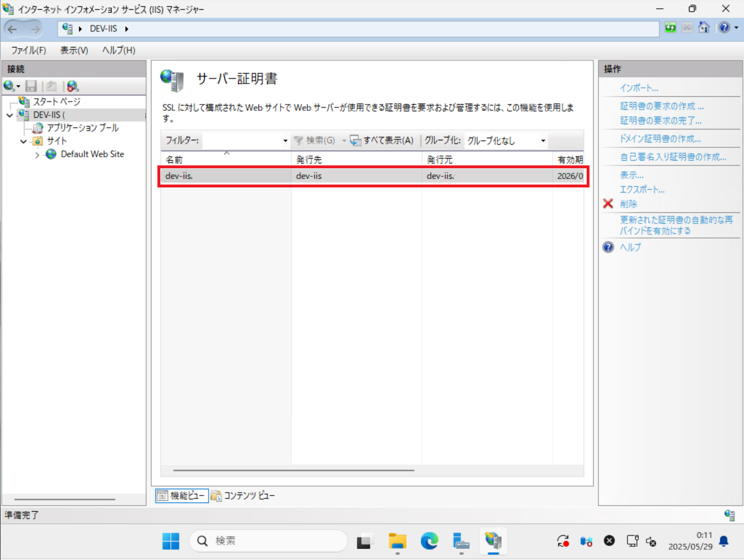The image size is (744, 560).
Task: Open the Search (検索) button dropdown arrow
Action: 344,140
